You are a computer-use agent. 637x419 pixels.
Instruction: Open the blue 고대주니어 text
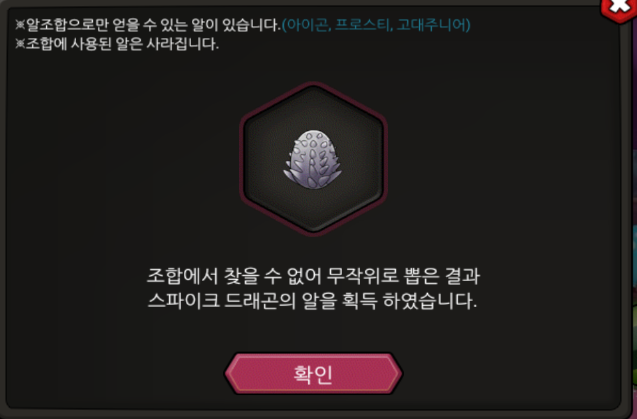tap(431, 25)
